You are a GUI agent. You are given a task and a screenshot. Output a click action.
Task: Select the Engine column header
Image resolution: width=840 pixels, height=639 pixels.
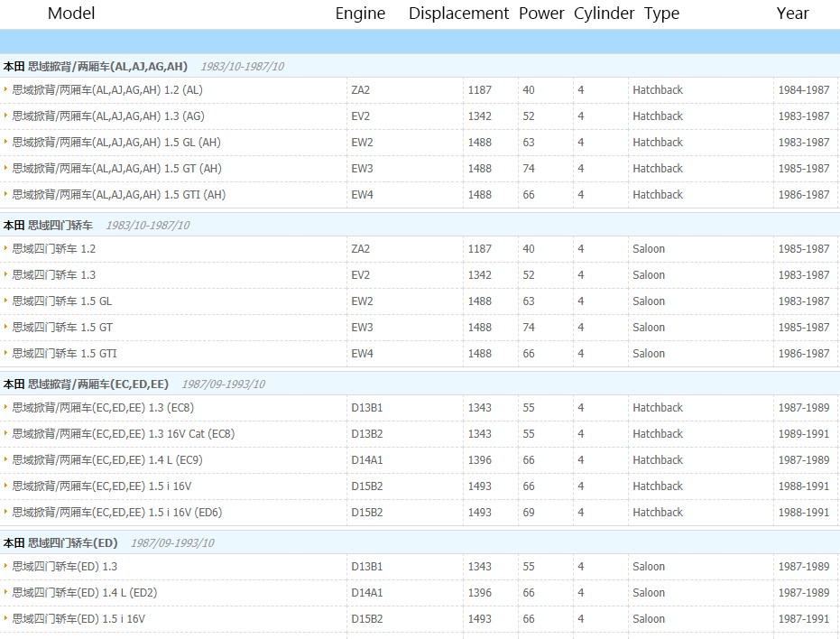pos(360,14)
